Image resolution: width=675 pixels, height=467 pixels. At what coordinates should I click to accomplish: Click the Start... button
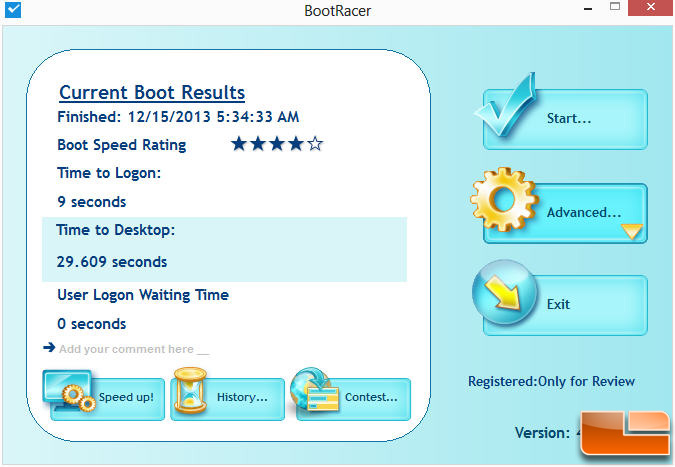coord(565,119)
